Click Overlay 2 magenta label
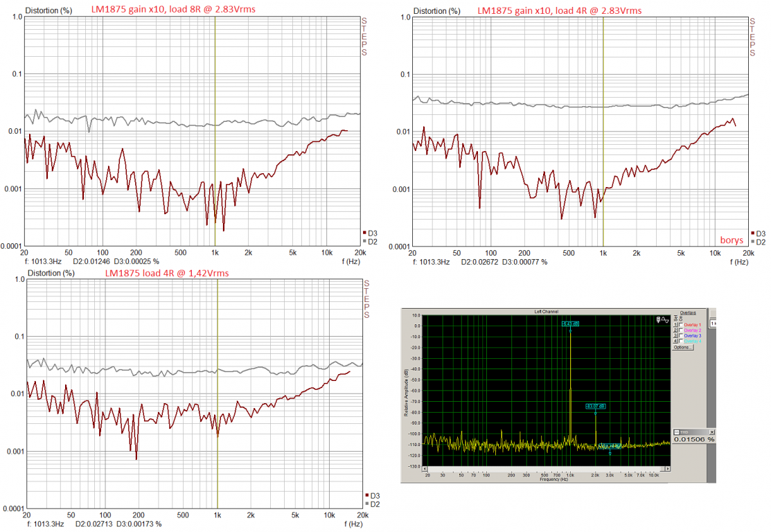 pyautogui.click(x=692, y=330)
